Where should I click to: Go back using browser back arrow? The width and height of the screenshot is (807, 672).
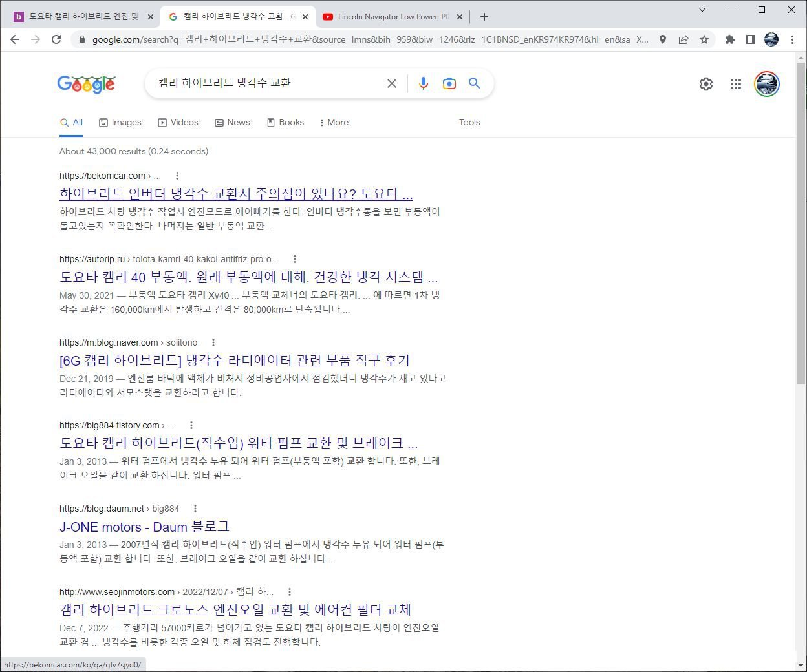(x=15, y=39)
